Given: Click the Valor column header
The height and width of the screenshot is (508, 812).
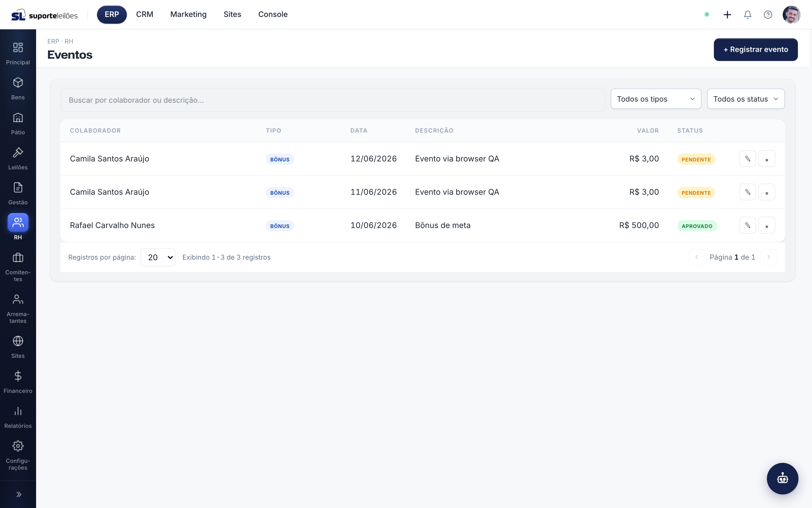Looking at the screenshot, I should 648,131.
